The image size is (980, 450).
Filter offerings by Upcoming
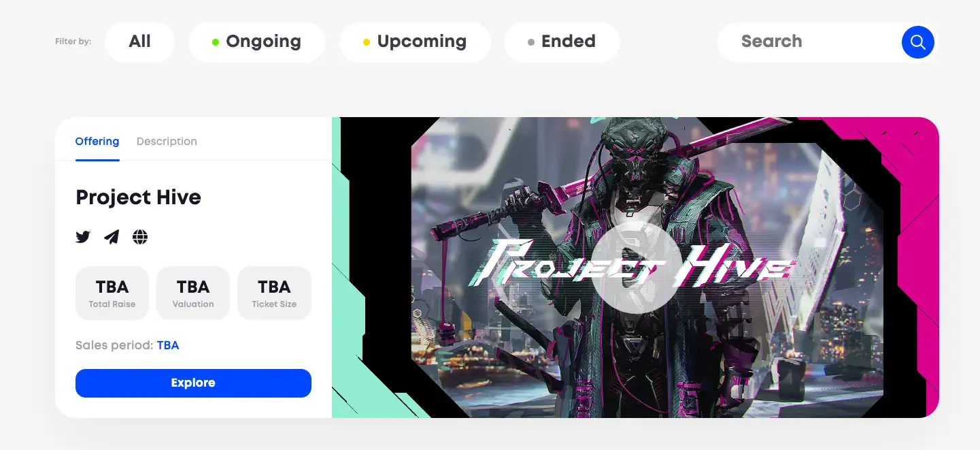pos(415,42)
